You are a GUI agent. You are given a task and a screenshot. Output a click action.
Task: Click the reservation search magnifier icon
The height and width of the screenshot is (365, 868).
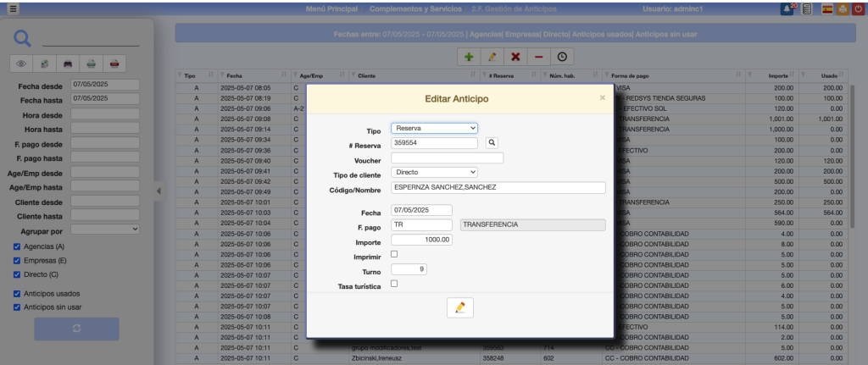492,143
